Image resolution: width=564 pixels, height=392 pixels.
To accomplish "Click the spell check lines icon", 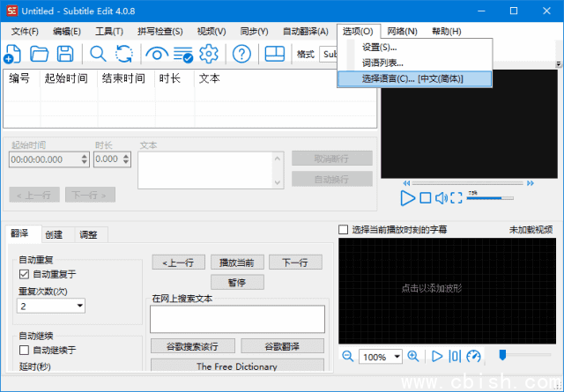I will (x=183, y=54).
